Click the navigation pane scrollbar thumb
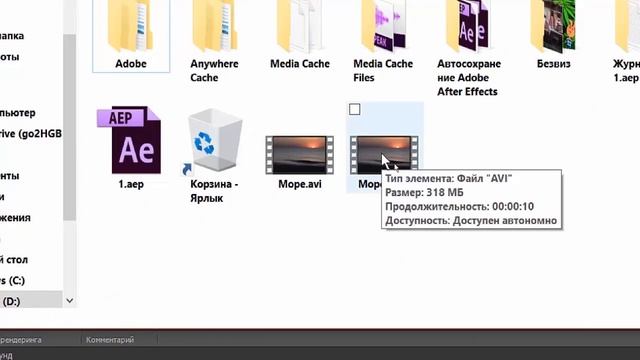 pyautogui.click(x=69, y=127)
